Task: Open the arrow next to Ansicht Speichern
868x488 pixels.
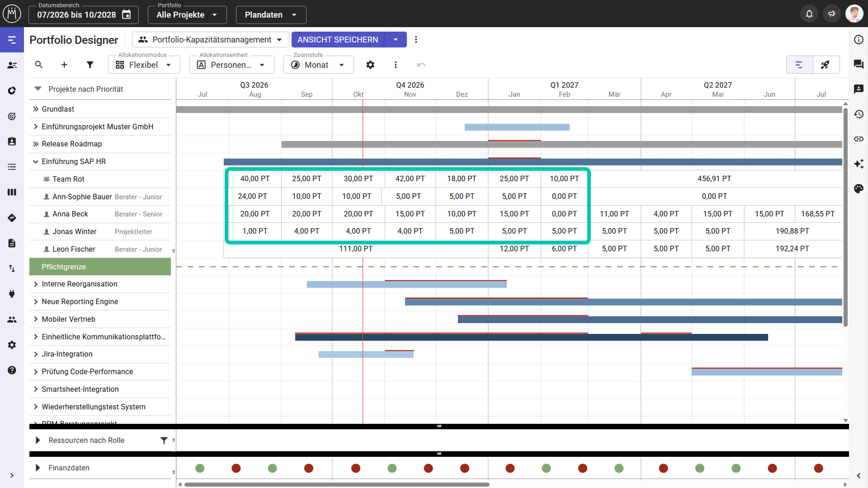Action: (x=396, y=40)
